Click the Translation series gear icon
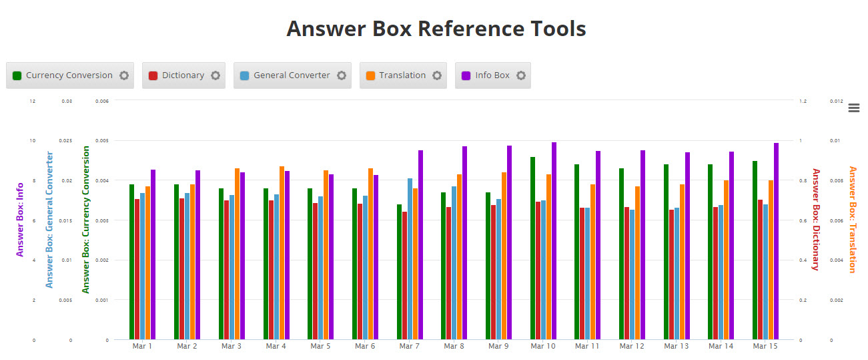Screen dimensions: 868x360 437,75
